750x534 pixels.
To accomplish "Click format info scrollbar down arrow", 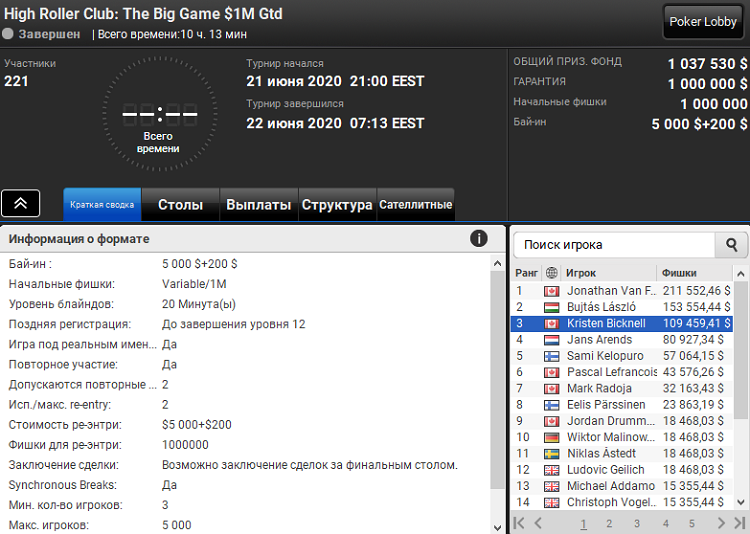I will pyautogui.click(x=497, y=527).
